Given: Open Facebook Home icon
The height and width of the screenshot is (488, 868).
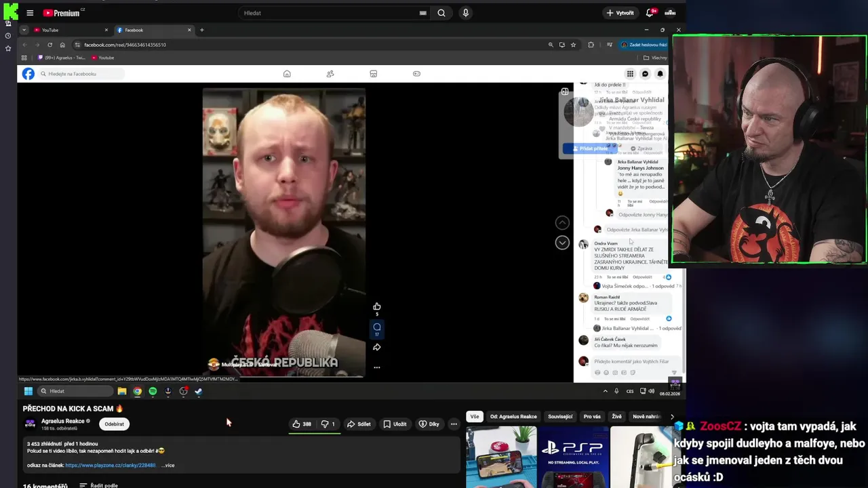Looking at the screenshot, I should pos(287,74).
